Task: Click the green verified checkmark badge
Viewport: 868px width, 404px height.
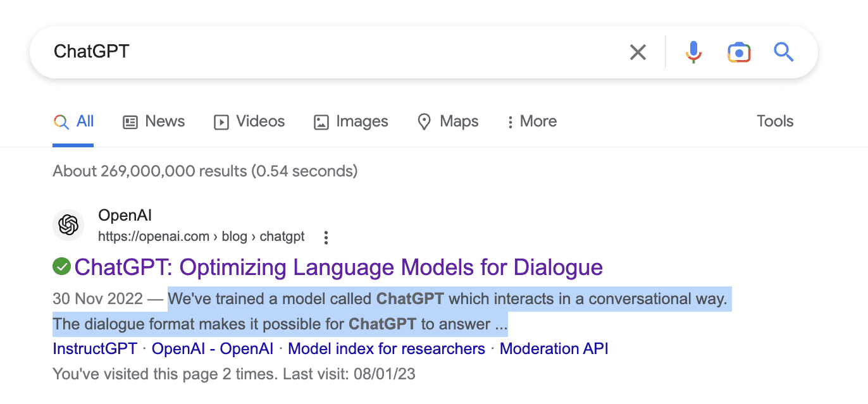Action: point(61,266)
